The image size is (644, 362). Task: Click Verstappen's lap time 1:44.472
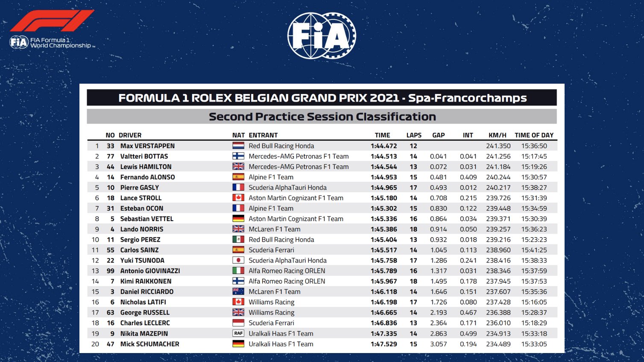point(383,146)
